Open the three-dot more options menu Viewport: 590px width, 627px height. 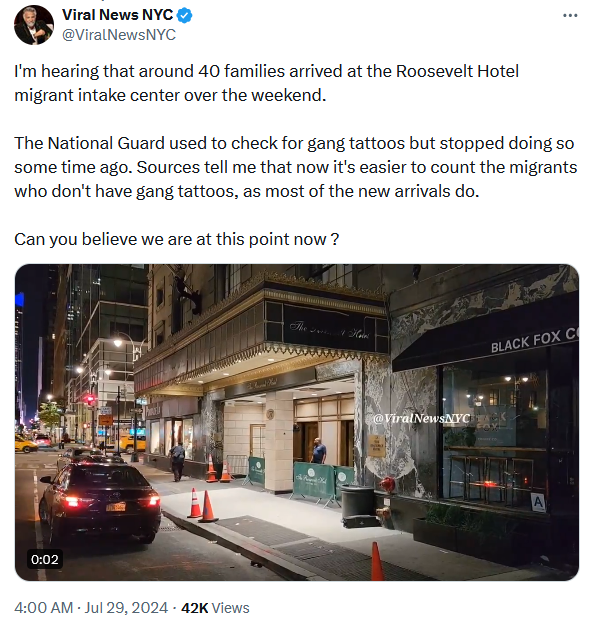click(570, 16)
